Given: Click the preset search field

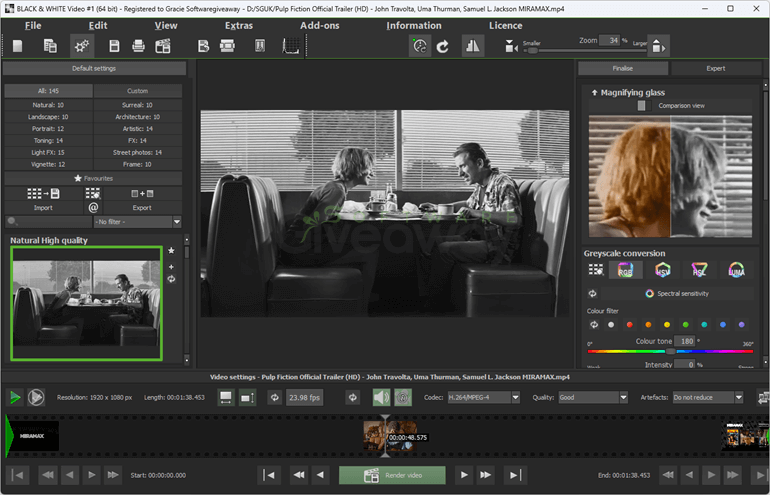Looking at the screenshot, I should click(48, 222).
